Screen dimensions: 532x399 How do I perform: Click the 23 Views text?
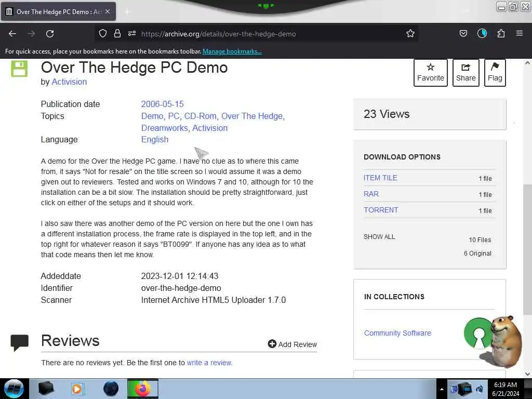click(x=387, y=114)
